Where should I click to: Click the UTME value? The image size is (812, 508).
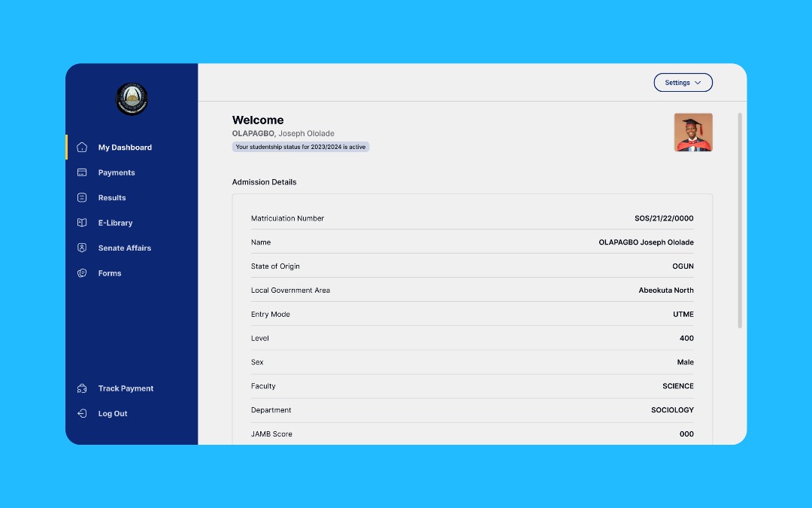pyautogui.click(x=683, y=314)
